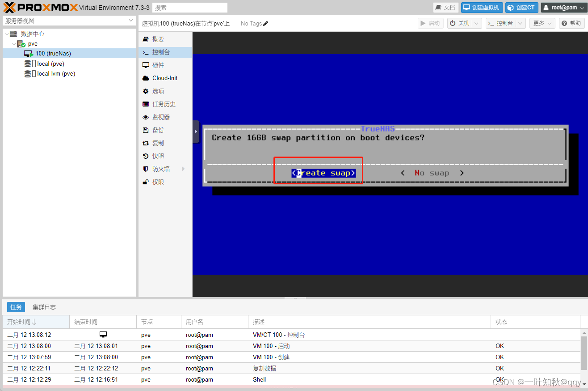This screenshot has width=588, height=391.
Task: Choose No swap in the installer
Action: coord(432,173)
